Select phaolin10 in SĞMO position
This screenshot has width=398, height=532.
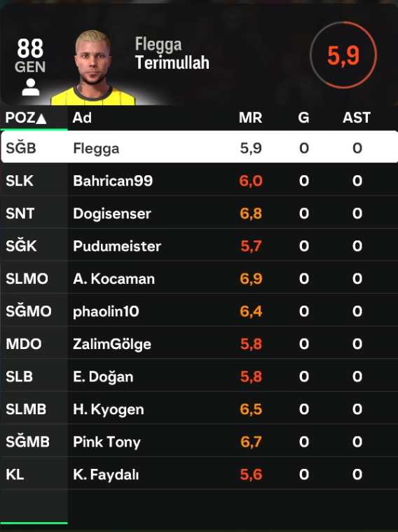pos(200,311)
